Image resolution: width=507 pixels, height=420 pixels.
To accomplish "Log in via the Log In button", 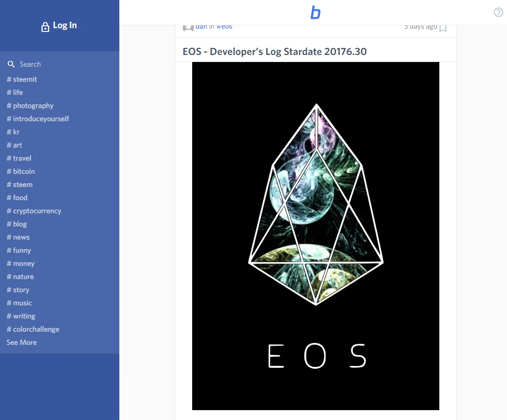I will 59,25.
